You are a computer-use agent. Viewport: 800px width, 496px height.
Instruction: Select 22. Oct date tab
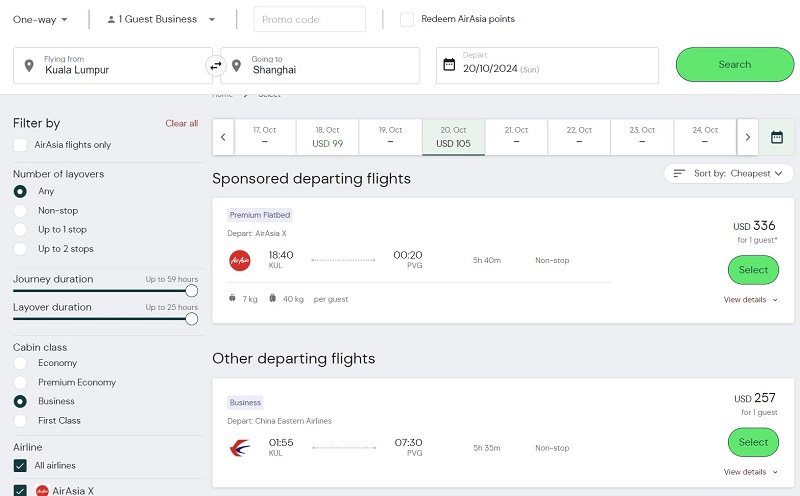579,137
